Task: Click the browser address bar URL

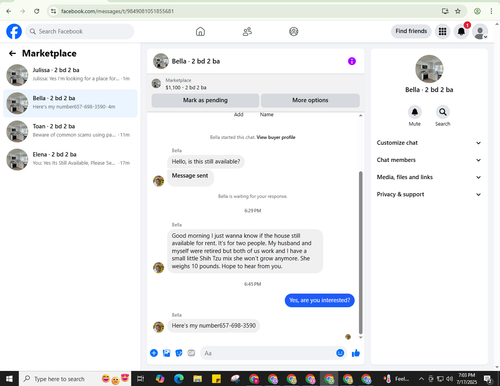Action: coord(117,11)
